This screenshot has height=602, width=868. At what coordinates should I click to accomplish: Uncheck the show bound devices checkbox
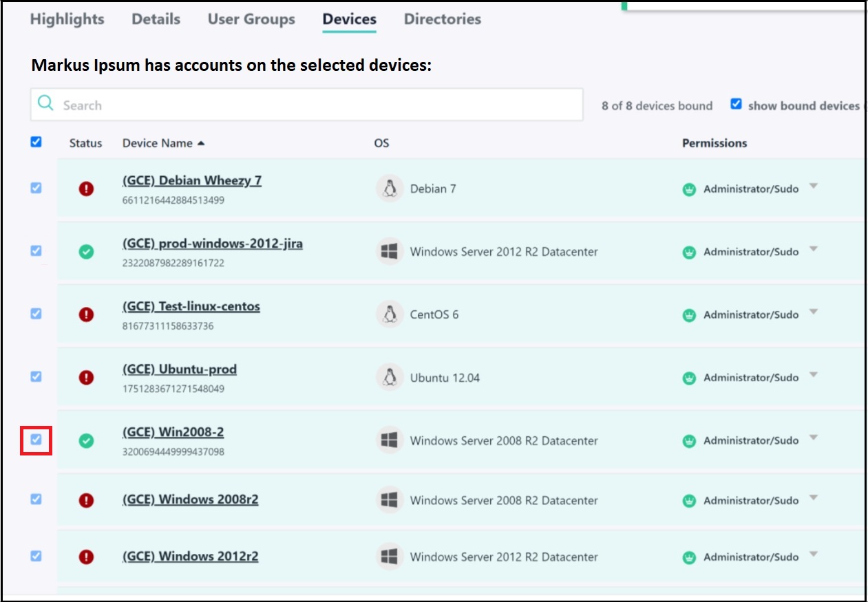pyautogui.click(x=737, y=104)
